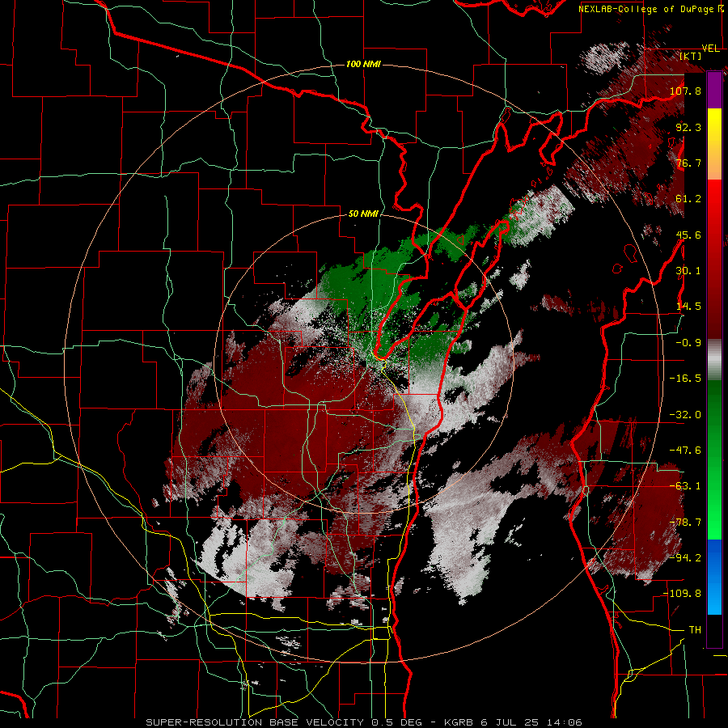Click the -16.5 velocity scale value
The image size is (728, 728).
point(685,379)
